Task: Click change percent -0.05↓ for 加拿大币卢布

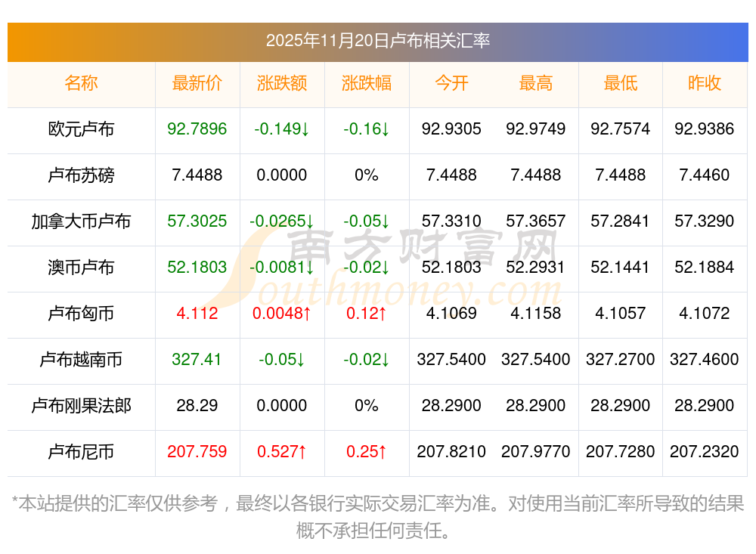Action: click(367, 221)
